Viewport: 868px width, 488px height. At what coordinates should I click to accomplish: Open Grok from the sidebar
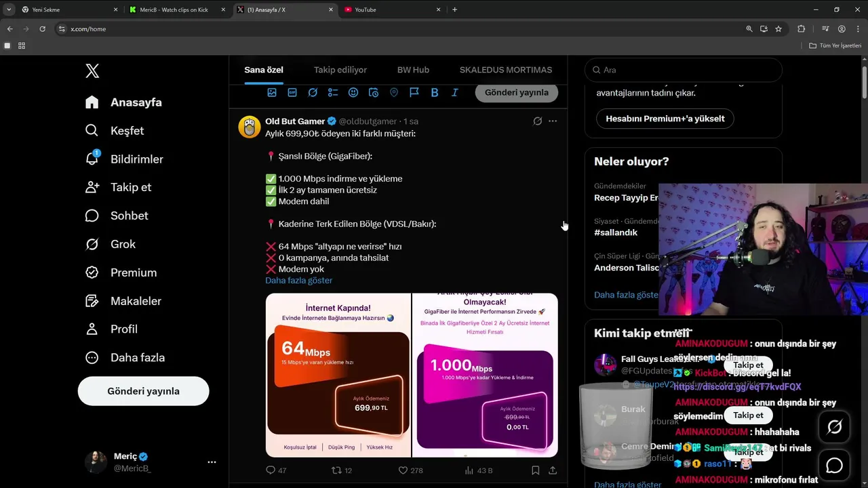coord(111,244)
